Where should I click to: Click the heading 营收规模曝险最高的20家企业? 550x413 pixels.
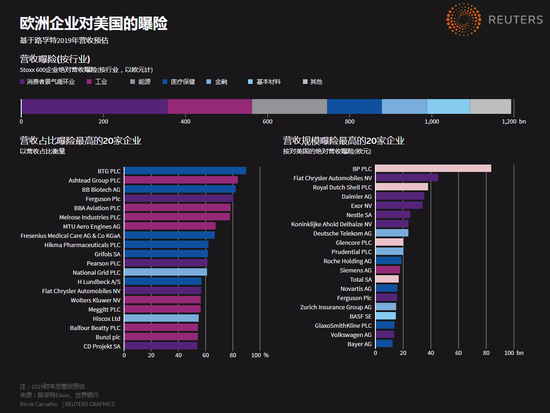pos(343,141)
